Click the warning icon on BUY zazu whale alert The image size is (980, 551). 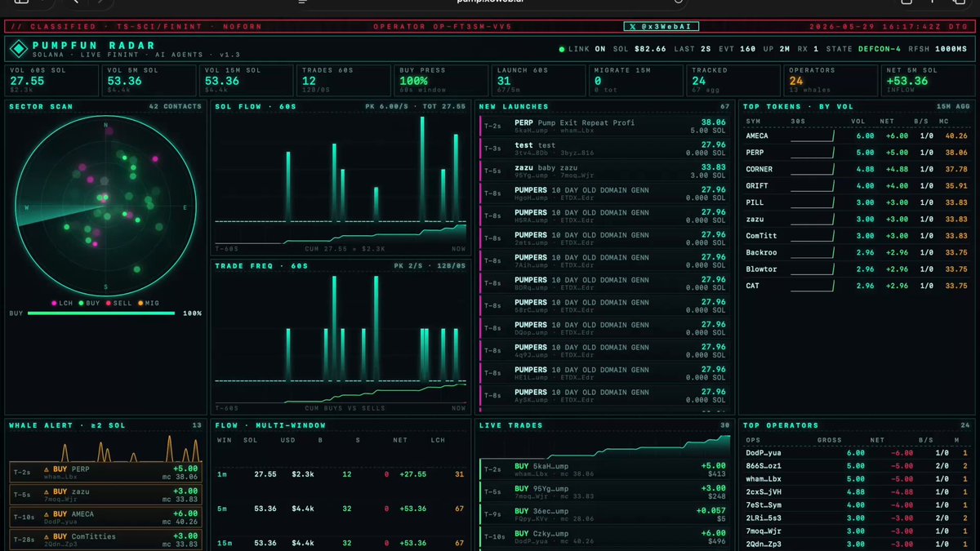pyautogui.click(x=47, y=492)
